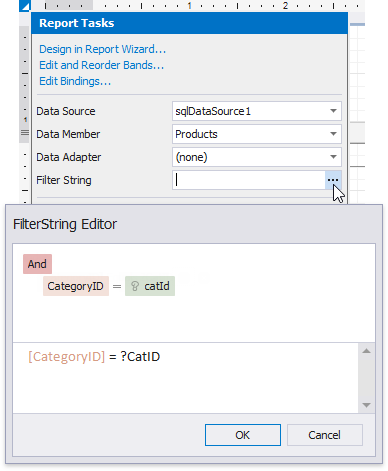This screenshot has width=388, height=471.
Task: Click the scroll down arrow in expression pane
Action: [x=366, y=405]
